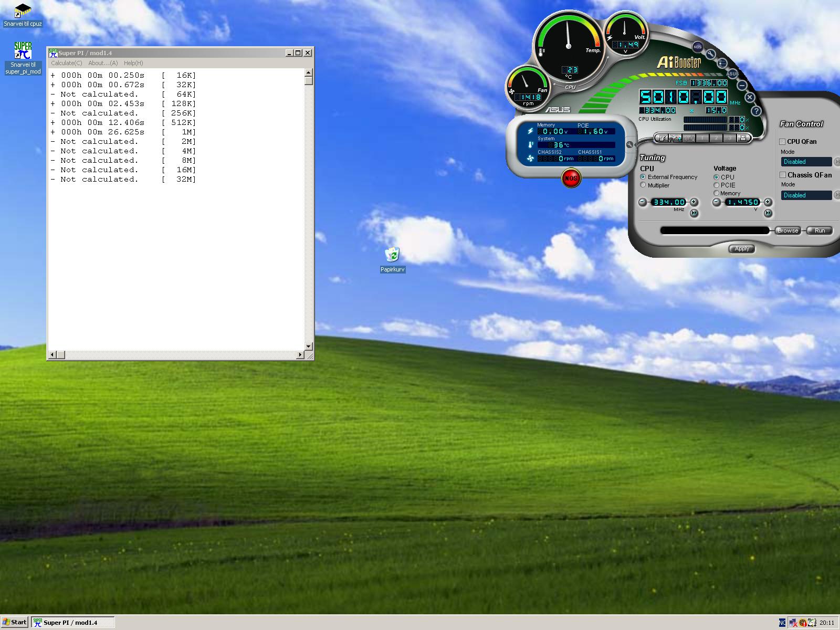
Task: Open the Start menu
Action: point(15,622)
